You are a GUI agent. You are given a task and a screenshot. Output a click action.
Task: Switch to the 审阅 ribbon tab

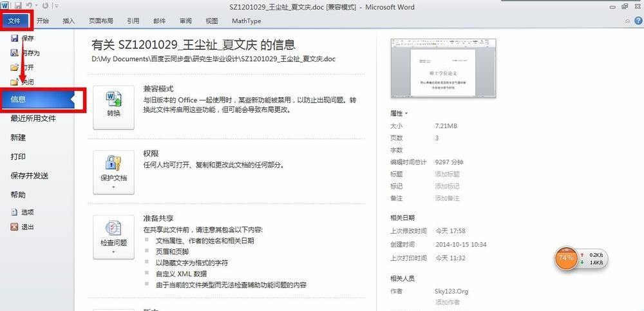tap(185, 21)
